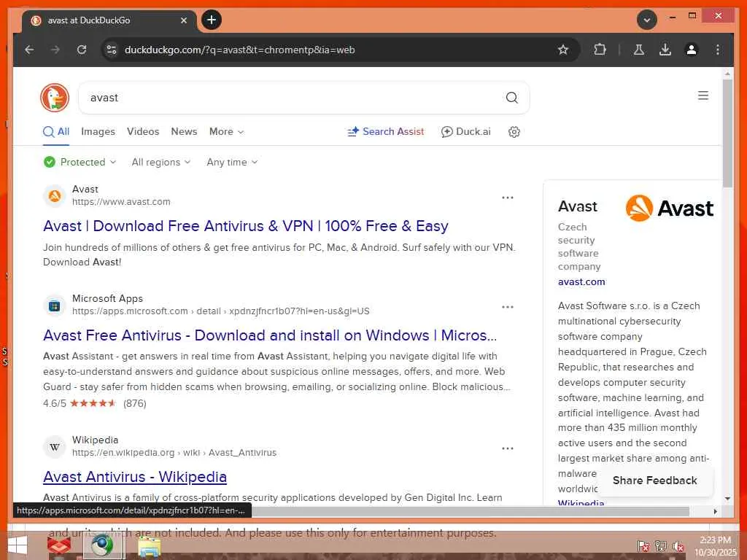
Task: Open the Extensions puzzle icon
Action: [x=600, y=50]
